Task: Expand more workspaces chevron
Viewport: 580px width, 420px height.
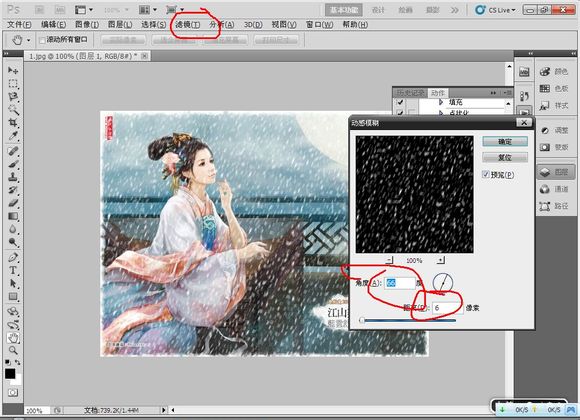Action: (x=455, y=10)
